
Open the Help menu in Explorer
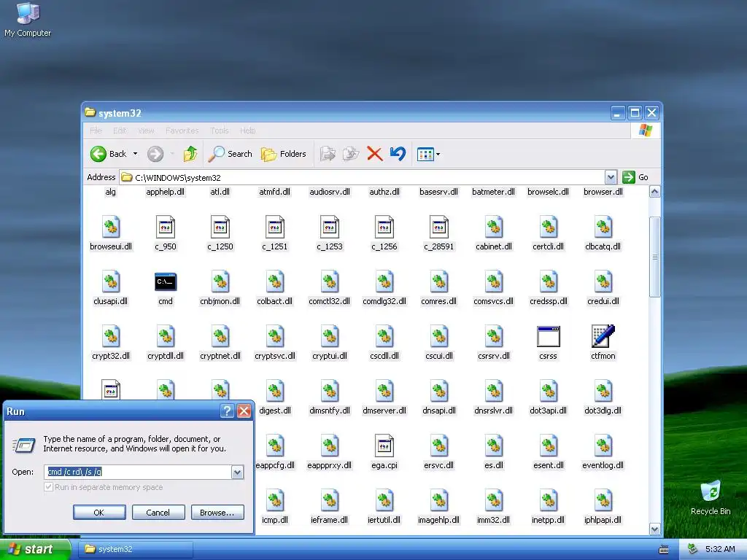pos(248,131)
